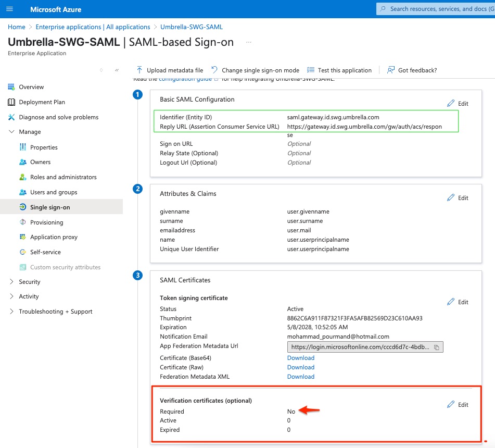
Task: Click the Provisioning cycle icon
Action: (x=23, y=222)
